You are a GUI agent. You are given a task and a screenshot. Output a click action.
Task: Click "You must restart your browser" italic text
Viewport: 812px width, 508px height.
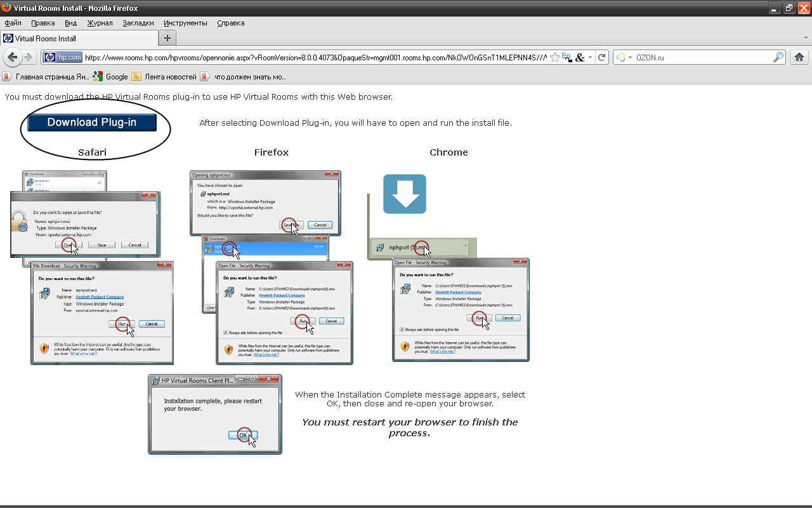point(410,427)
